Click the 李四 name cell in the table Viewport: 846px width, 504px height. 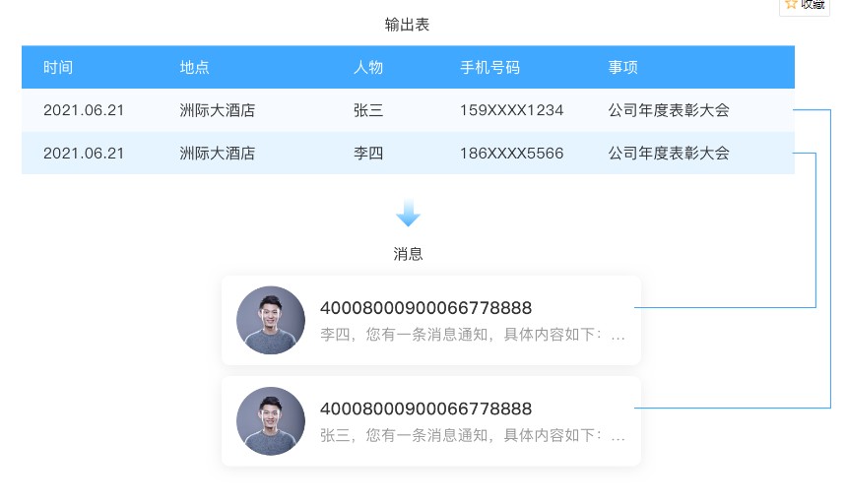367,153
